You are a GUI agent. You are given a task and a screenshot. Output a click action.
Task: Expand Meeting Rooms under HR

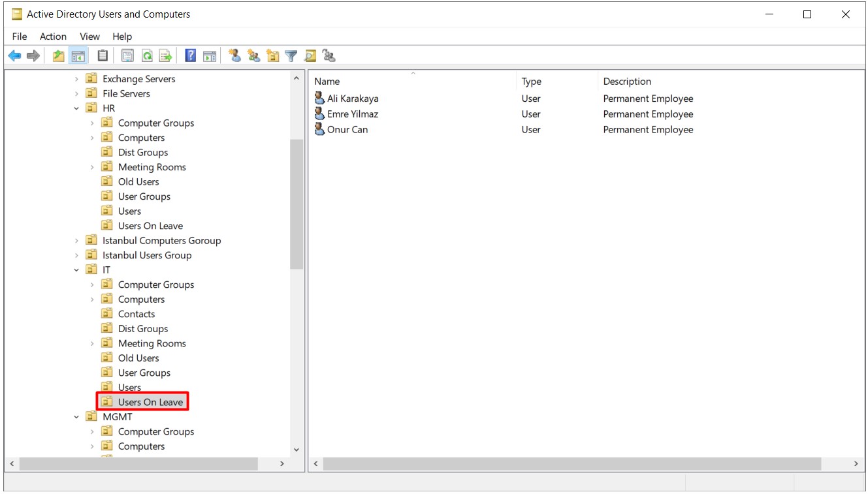[x=92, y=167]
